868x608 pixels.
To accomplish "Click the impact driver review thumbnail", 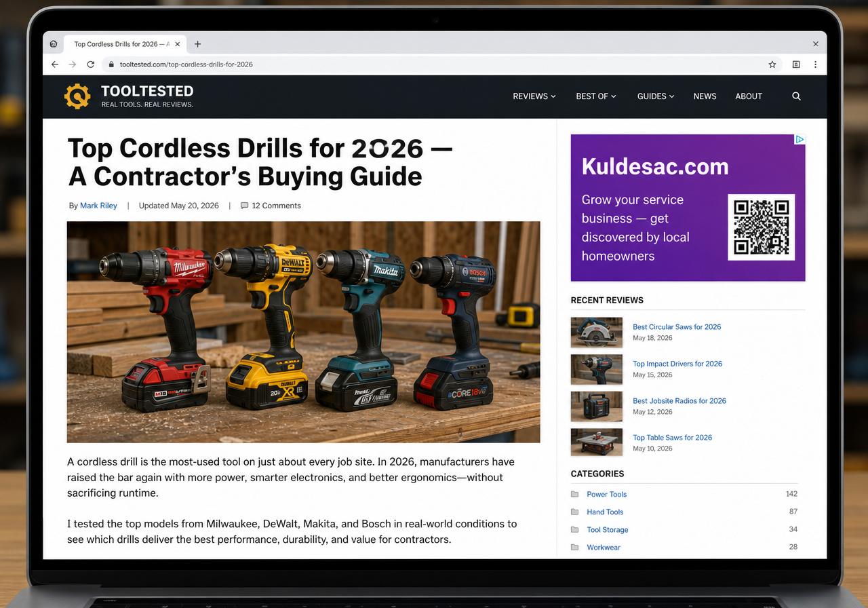I will pyautogui.click(x=597, y=370).
